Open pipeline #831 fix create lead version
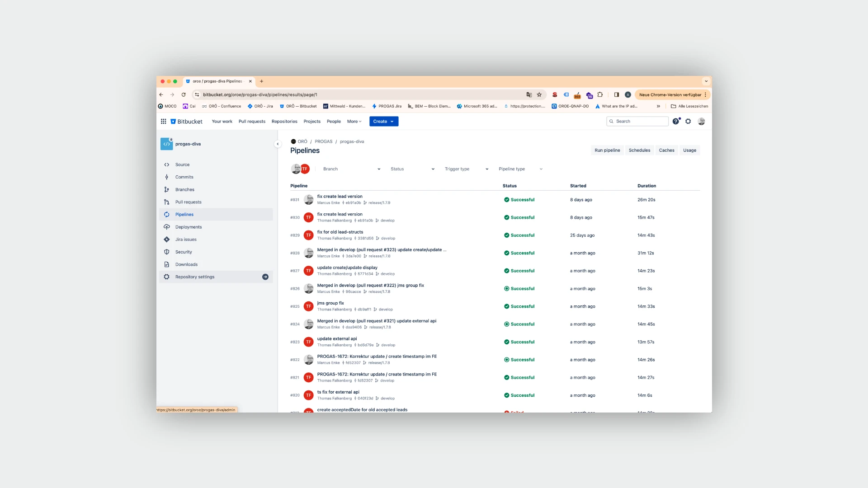This screenshot has height=488, width=868. pyautogui.click(x=340, y=196)
